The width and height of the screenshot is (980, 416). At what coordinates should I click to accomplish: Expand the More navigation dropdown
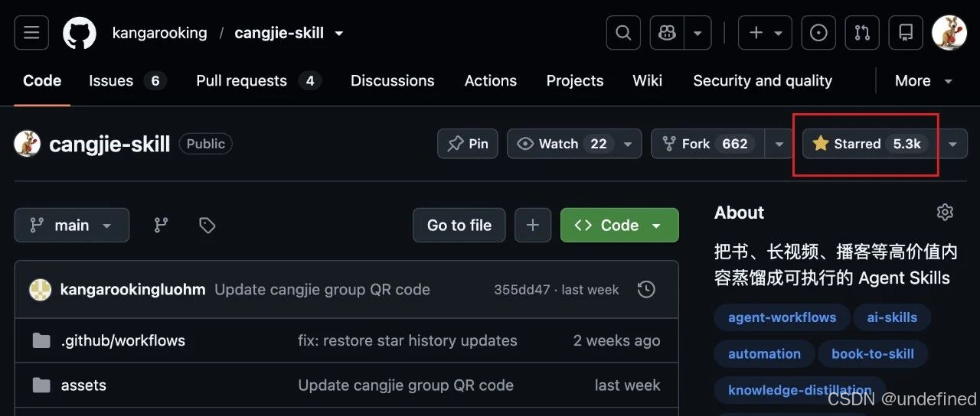[923, 80]
